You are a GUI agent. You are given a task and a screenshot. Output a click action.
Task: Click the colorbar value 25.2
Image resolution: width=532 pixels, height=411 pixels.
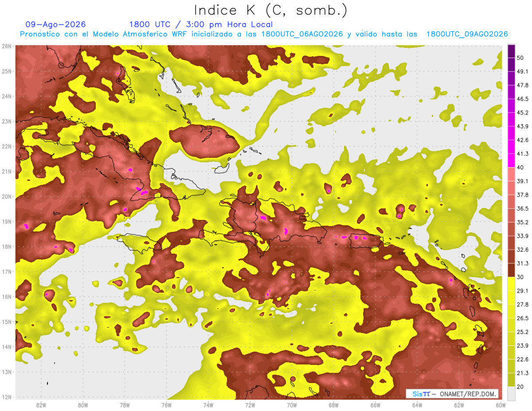[522, 332]
